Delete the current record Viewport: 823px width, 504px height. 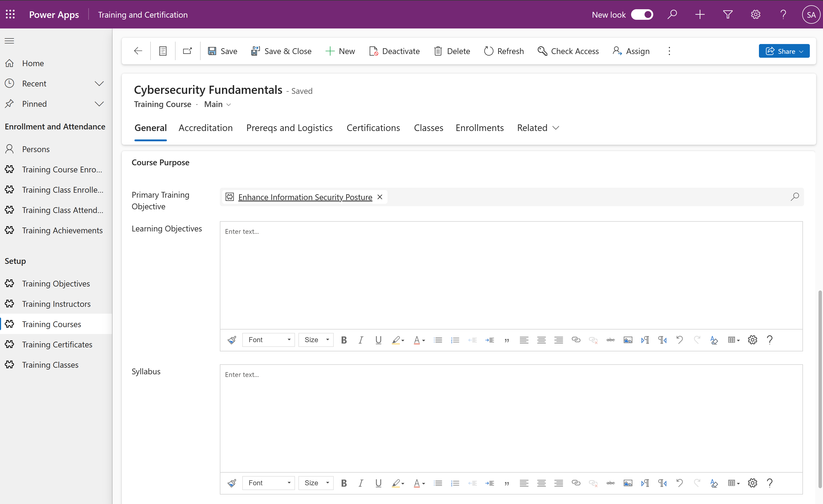452,51
